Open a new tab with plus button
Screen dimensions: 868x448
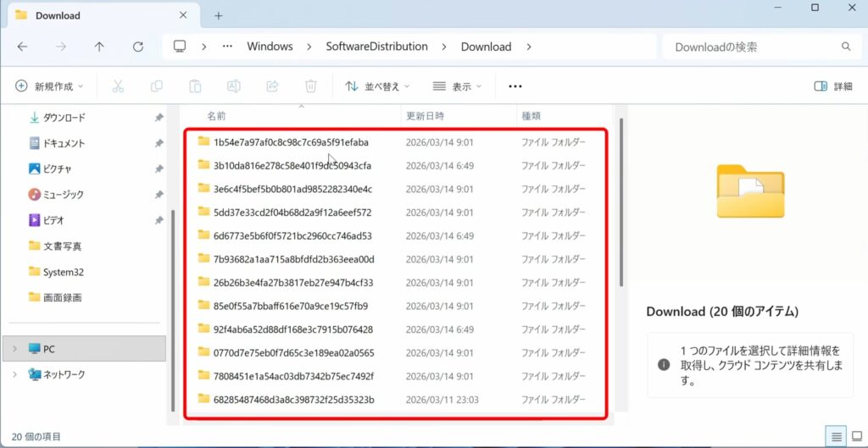(218, 15)
